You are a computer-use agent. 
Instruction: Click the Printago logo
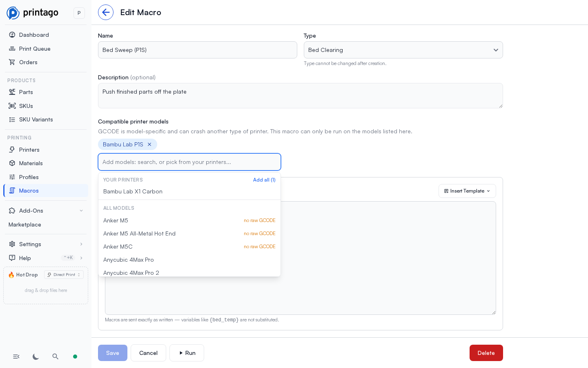coord(33,13)
